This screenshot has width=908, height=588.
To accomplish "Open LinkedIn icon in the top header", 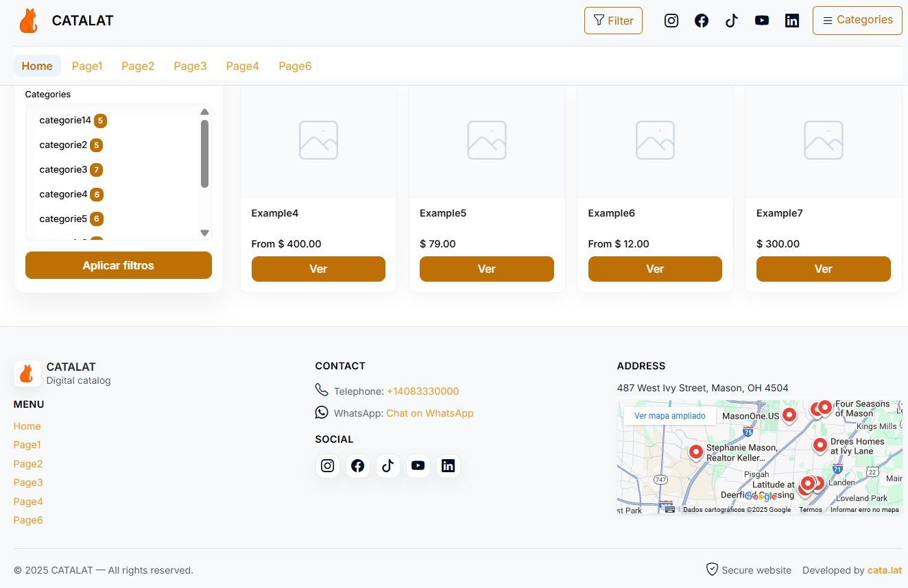I will click(x=792, y=21).
